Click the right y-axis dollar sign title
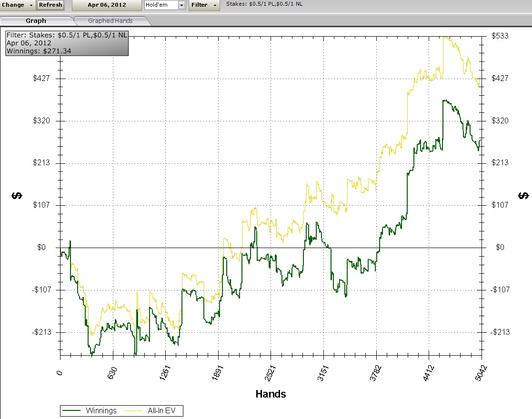 pyautogui.click(x=524, y=196)
